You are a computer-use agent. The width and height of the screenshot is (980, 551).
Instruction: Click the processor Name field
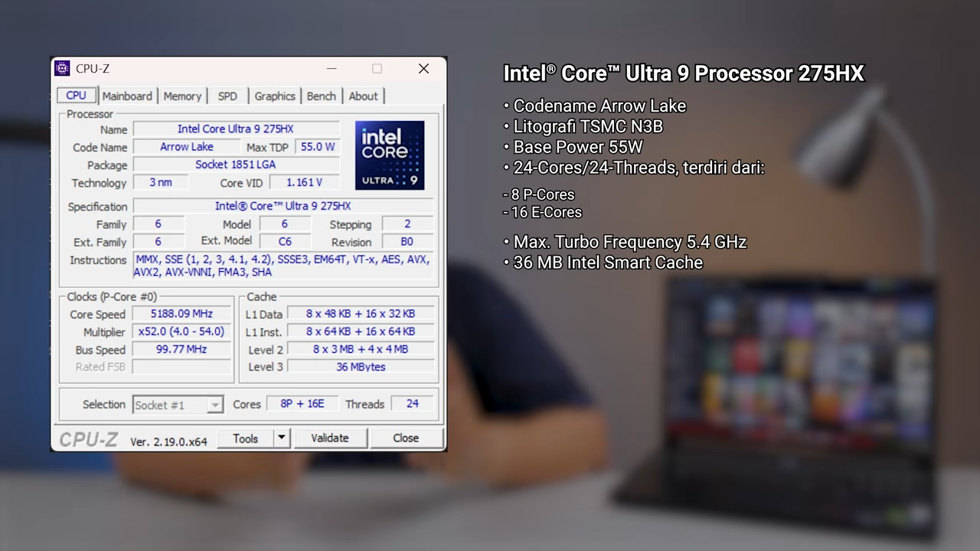(236, 129)
